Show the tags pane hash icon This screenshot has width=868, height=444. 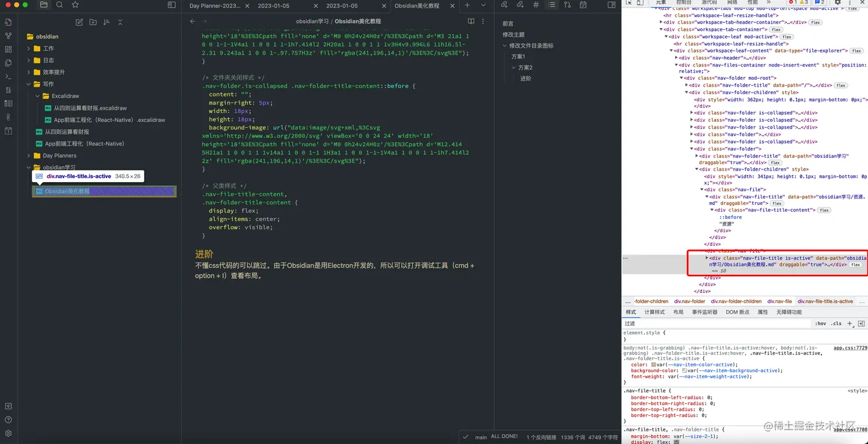click(x=536, y=5)
